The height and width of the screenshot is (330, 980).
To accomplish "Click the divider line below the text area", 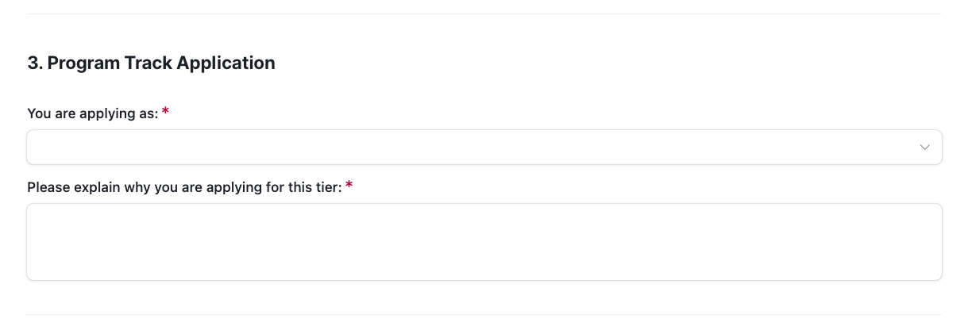I will click(484, 314).
